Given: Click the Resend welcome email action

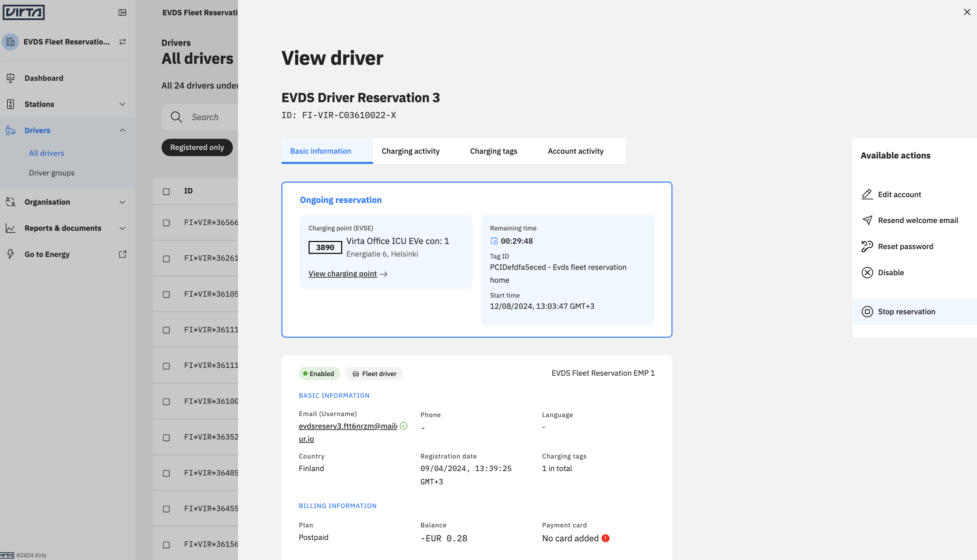Looking at the screenshot, I should point(914,220).
